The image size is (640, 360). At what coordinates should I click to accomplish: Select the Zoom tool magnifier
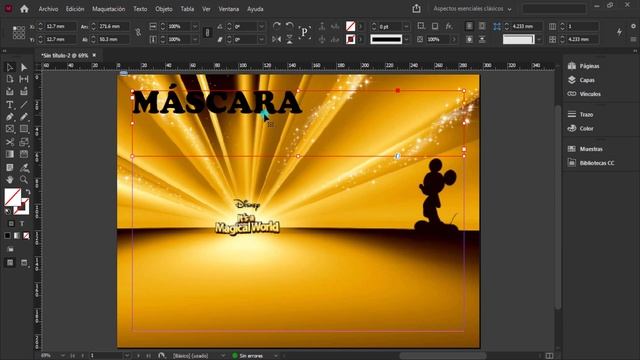point(24,180)
